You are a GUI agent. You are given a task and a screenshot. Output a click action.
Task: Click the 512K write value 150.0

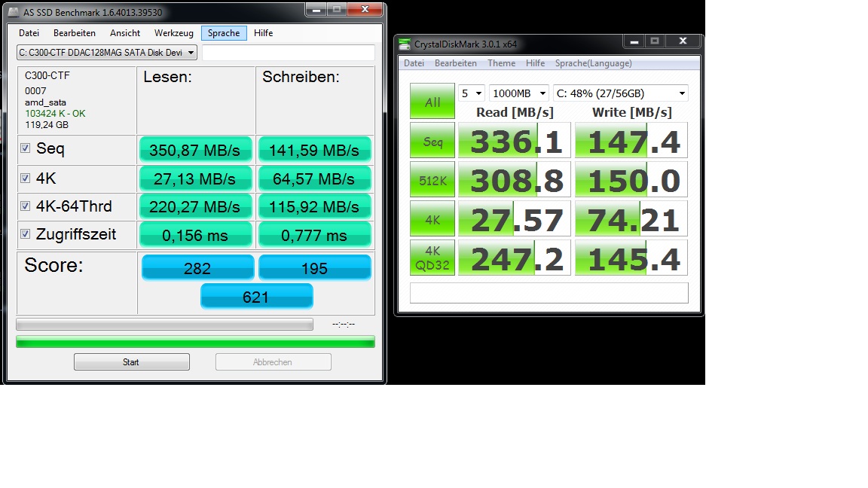click(631, 179)
